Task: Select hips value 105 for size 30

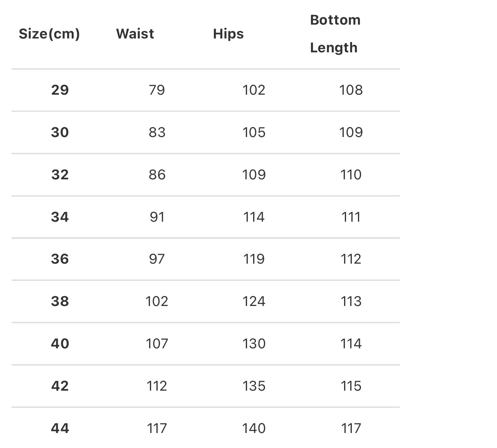Action: (x=254, y=132)
